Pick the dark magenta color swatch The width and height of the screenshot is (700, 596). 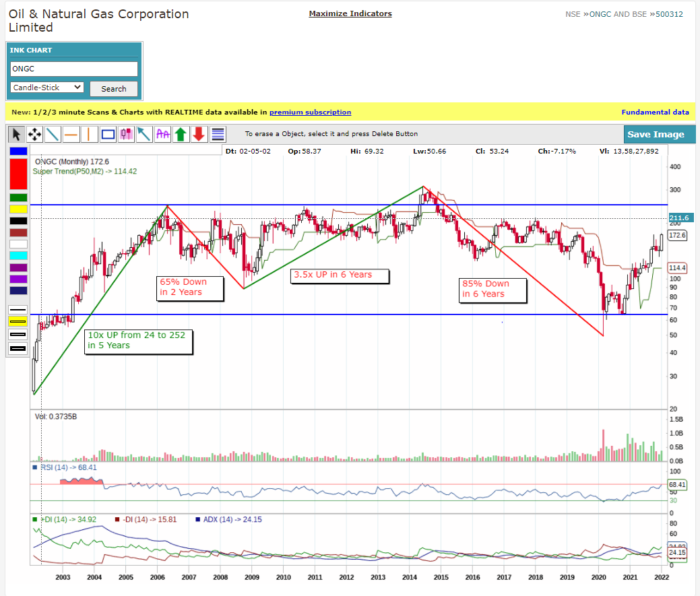(x=18, y=267)
